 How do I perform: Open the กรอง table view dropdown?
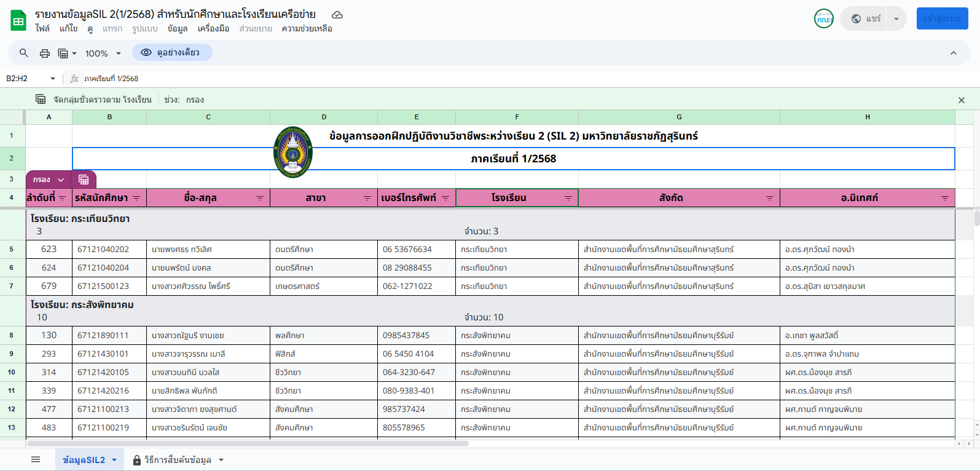[x=61, y=180]
